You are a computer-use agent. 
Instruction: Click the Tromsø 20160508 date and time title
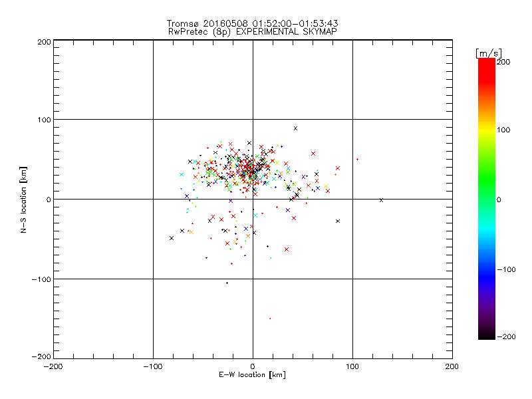(253, 23)
